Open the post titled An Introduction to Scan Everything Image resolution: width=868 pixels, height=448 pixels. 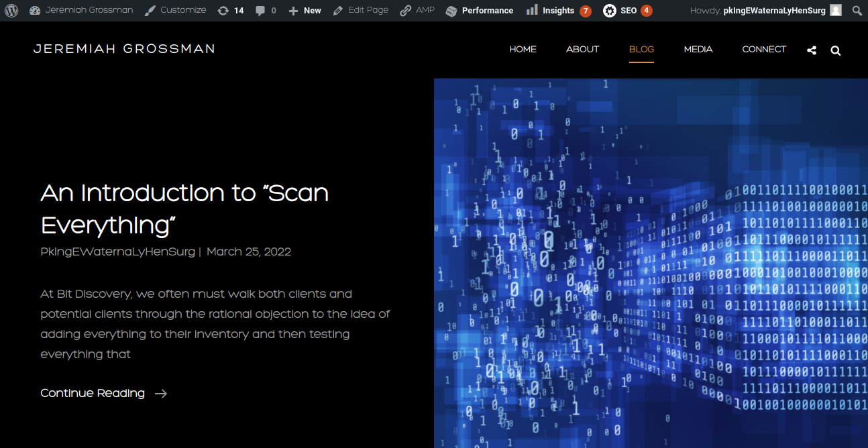tap(184, 209)
